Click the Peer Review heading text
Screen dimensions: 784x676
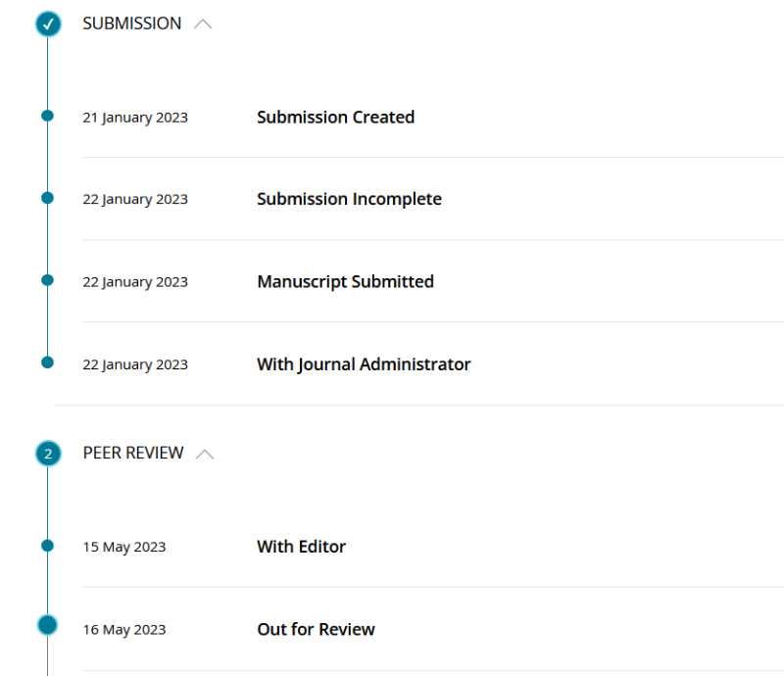[133, 453]
